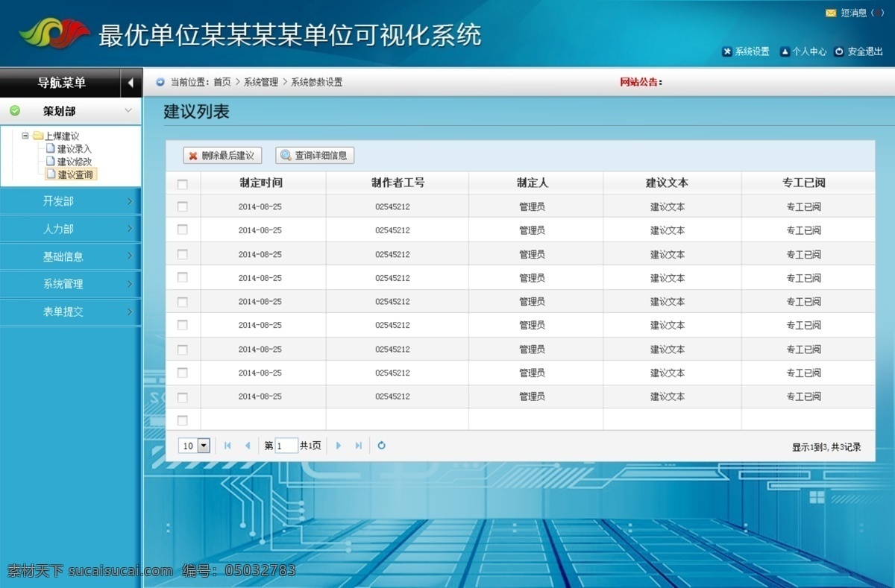Click the 显示1到3,共3记录 status text
The height and width of the screenshot is (588, 895).
tap(826, 447)
